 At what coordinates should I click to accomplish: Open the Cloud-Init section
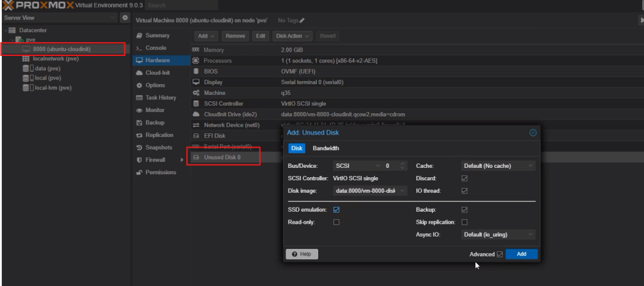point(157,72)
